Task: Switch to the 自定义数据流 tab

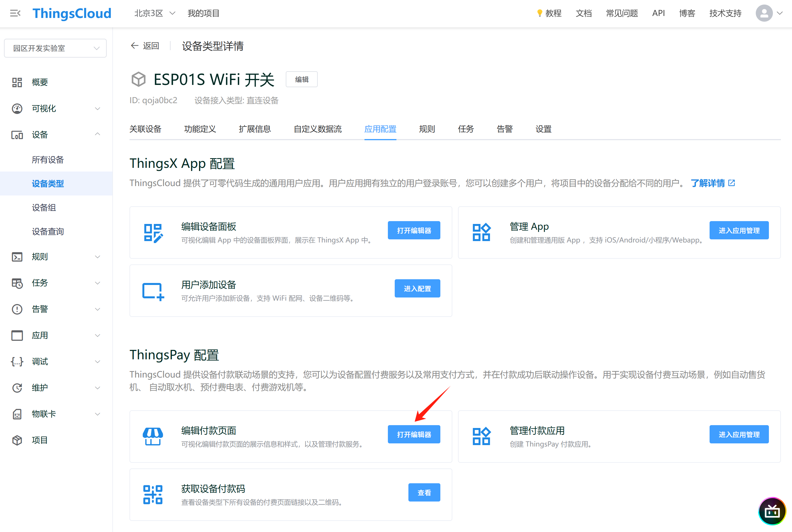Action: click(x=317, y=129)
